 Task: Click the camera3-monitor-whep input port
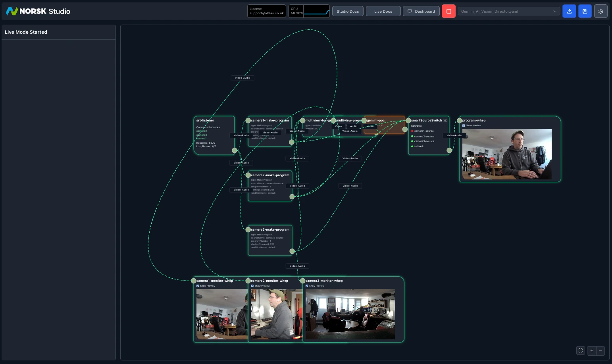click(x=302, y=281)
